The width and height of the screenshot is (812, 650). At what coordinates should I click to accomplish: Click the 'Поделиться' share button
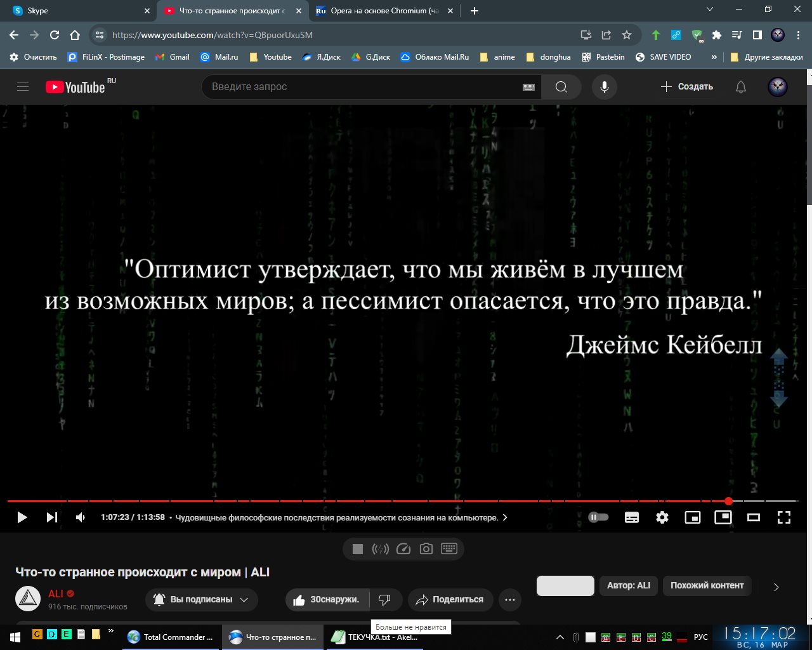[x=450, y=599]
